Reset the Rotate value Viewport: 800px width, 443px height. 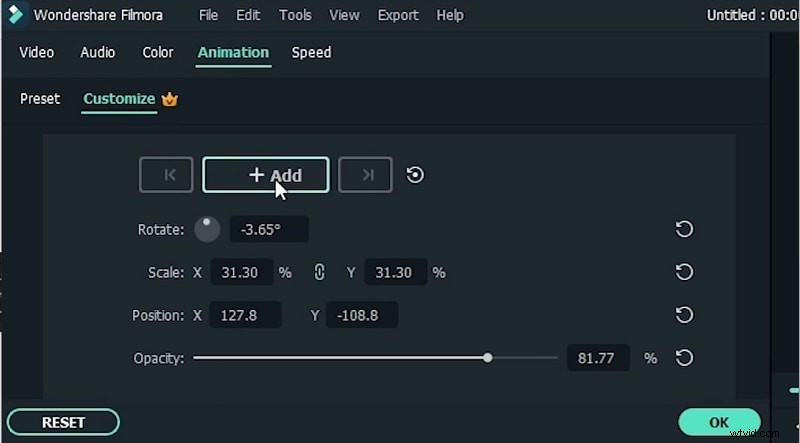click(x=684, y=230)
